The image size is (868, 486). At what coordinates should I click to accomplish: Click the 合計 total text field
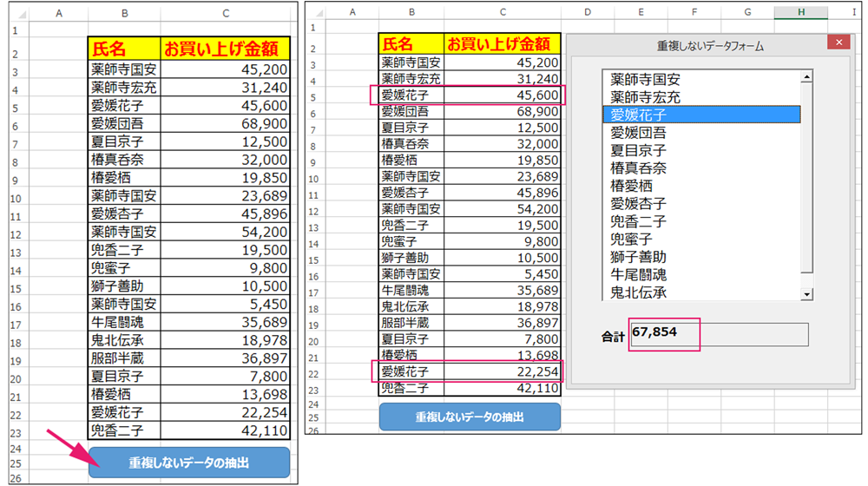719,334
